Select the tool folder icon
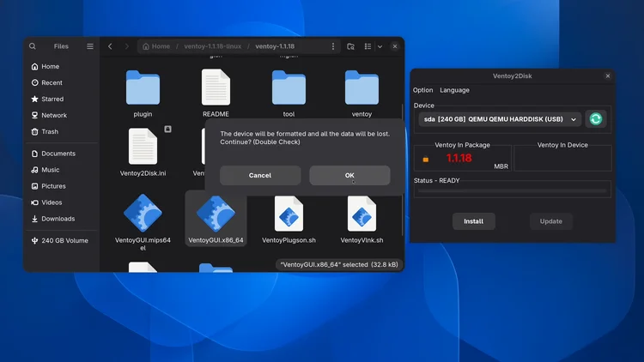 (x=289, y=87)
